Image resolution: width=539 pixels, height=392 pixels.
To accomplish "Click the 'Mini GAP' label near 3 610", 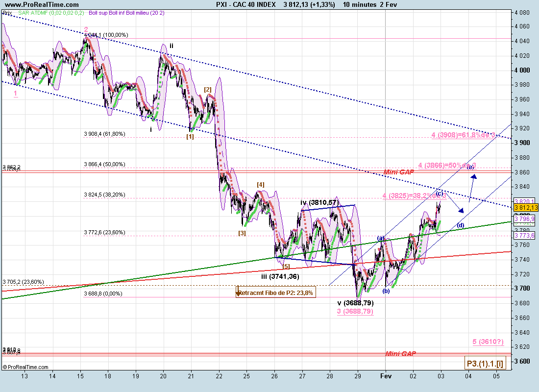I will point(400,353).
